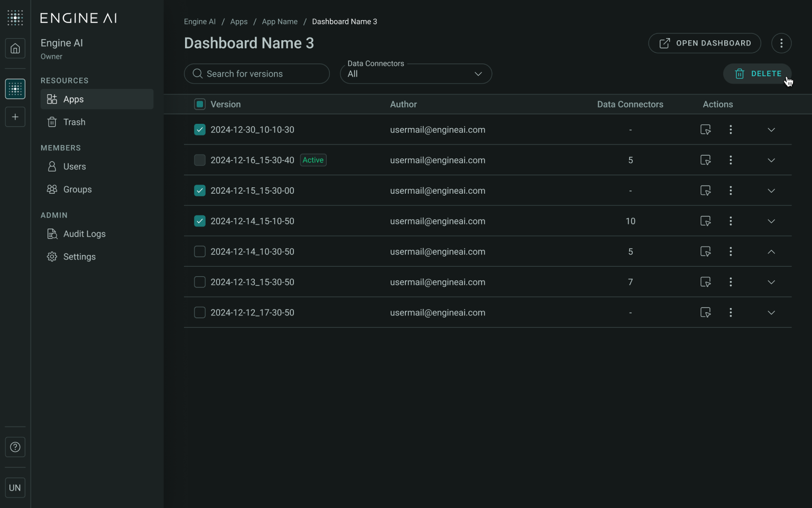Open the help question mark icon

pyautogui.click(x=15, y=447)
